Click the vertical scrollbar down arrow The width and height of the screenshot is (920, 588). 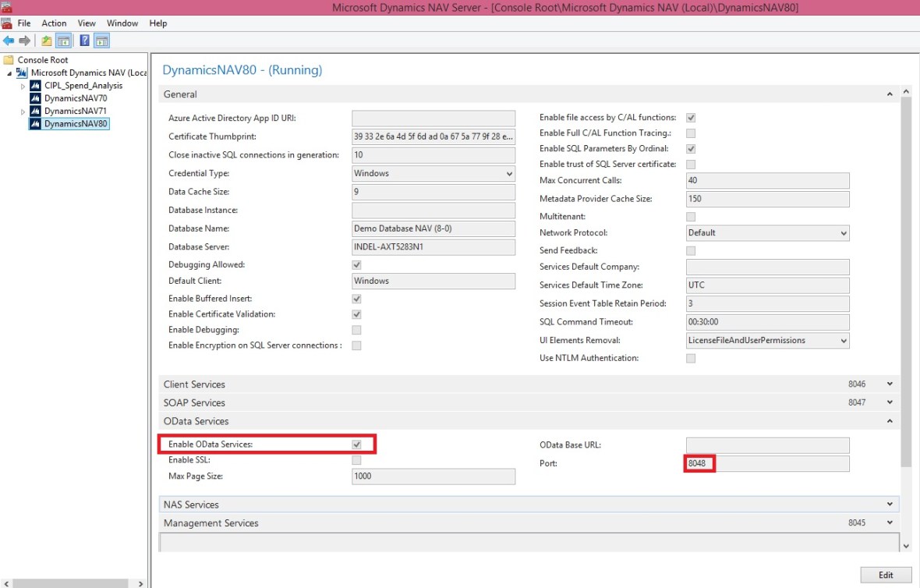[x=906, y=546]
